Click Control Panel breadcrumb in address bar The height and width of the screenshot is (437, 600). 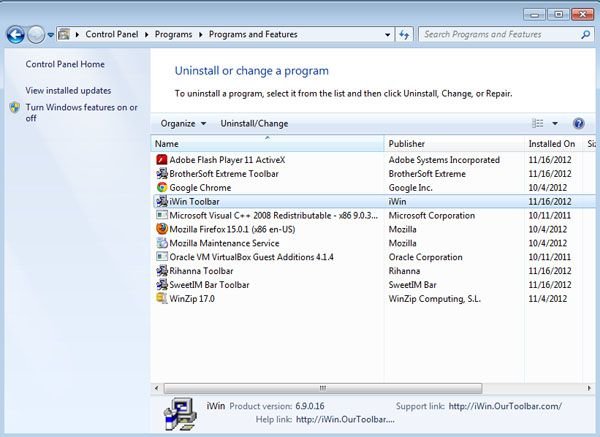point(112,34)
